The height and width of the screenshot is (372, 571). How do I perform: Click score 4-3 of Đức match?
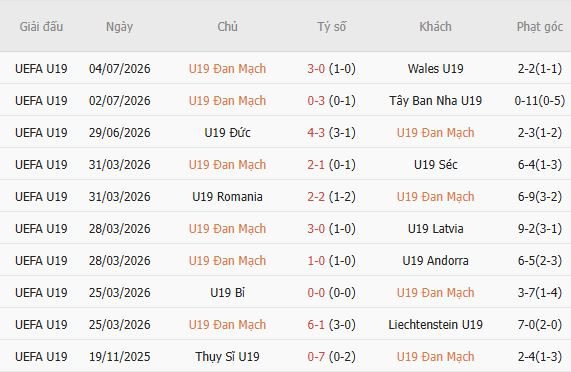316,132
